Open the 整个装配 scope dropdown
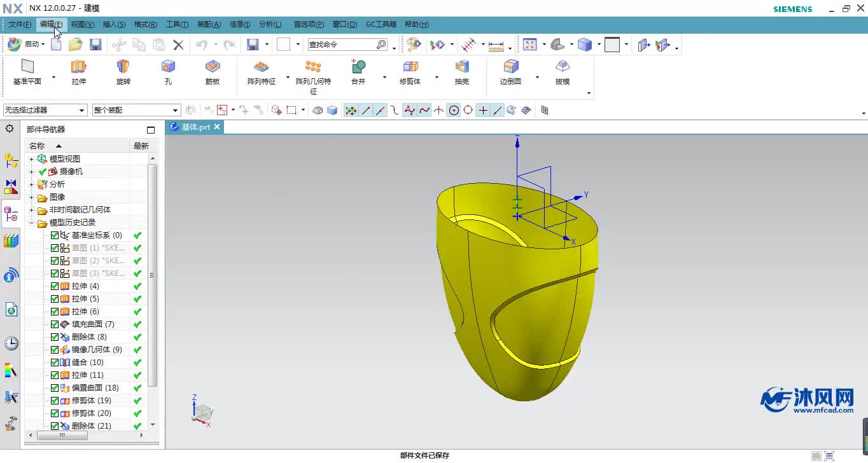 click(136, 110)
